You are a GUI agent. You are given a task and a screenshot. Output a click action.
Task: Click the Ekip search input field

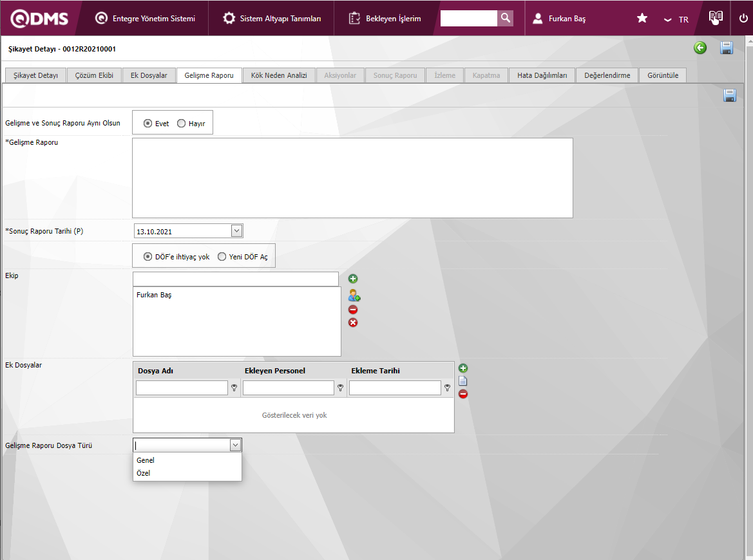point(235,279)
